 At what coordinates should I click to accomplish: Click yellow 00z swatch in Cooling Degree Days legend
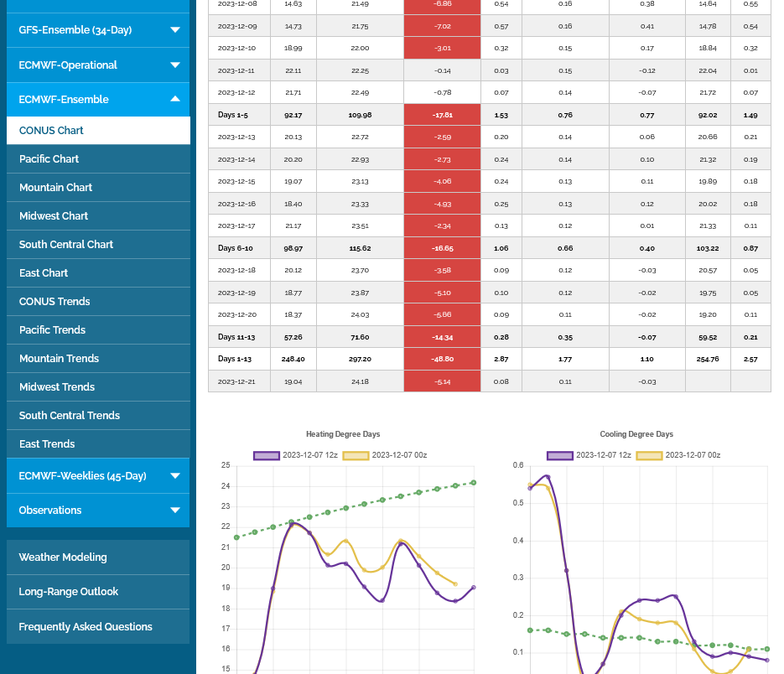(649, 455)
